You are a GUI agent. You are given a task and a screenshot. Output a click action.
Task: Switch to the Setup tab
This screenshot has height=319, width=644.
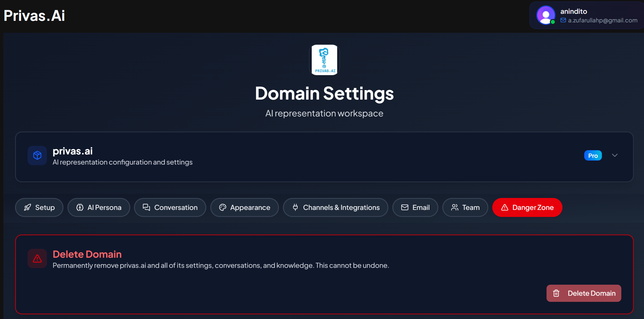pos(39,207)
